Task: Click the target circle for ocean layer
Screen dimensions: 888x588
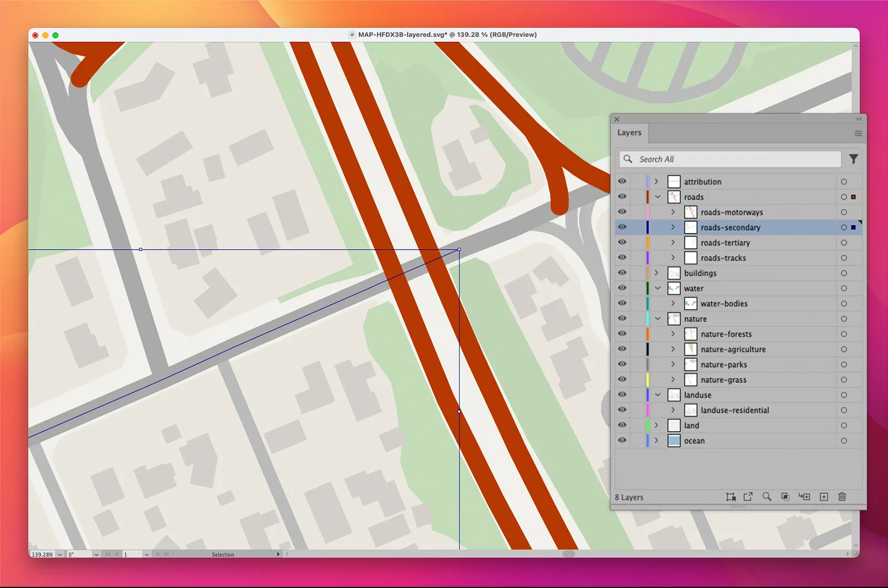Action: pos(844,441)
